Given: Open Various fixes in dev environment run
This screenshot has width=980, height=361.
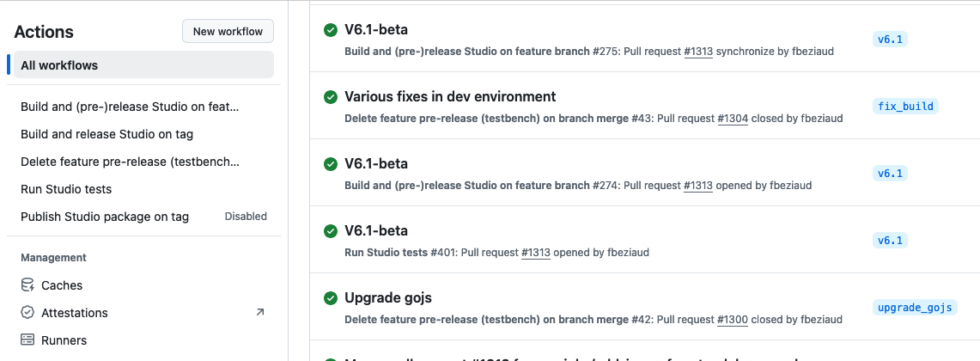Looking at the screenshot, I should coord(450,97).
